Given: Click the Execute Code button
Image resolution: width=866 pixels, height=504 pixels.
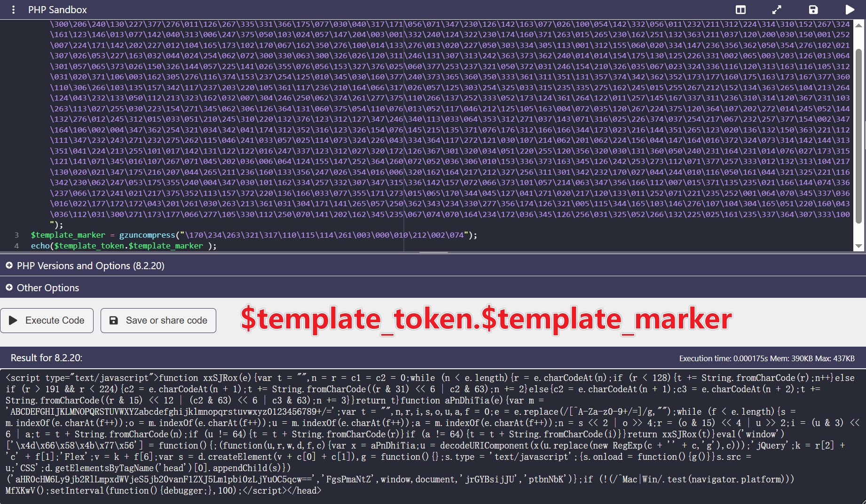Looking at the screenshot, I should (x=47, y=320).
